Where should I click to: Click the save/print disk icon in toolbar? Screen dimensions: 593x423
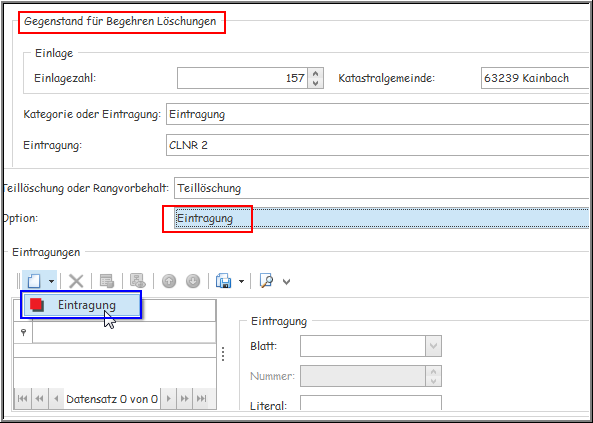click(224, 281)
